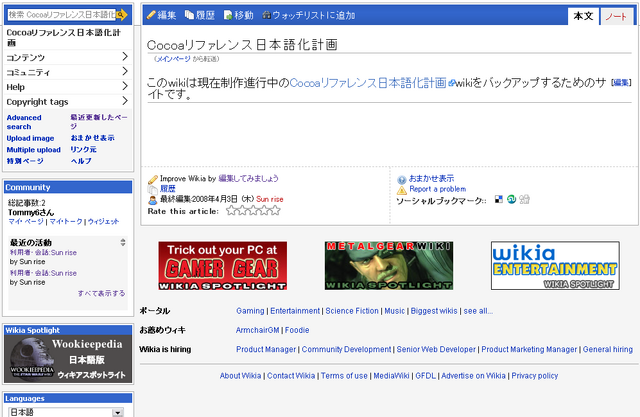
Task: Open the Music portal link
Action: coord(395,311)
